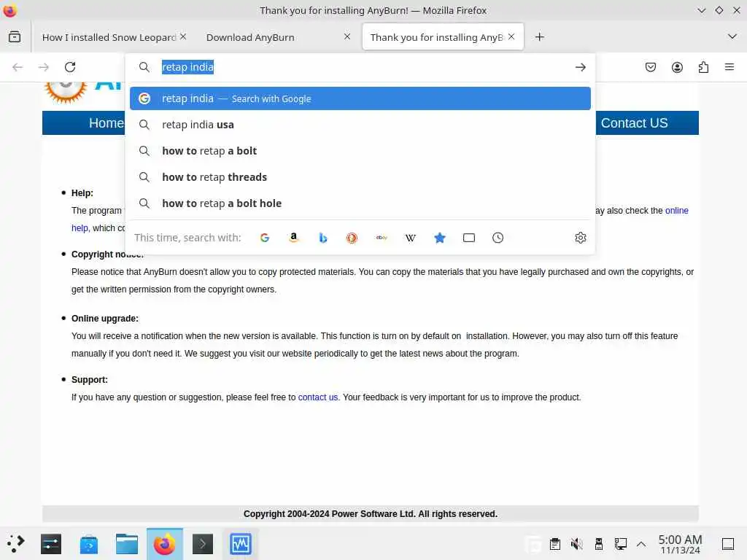Go forward with the forward arrow
Image resolution: width=747 pixels, height=560 pixels.
[43, 67]
